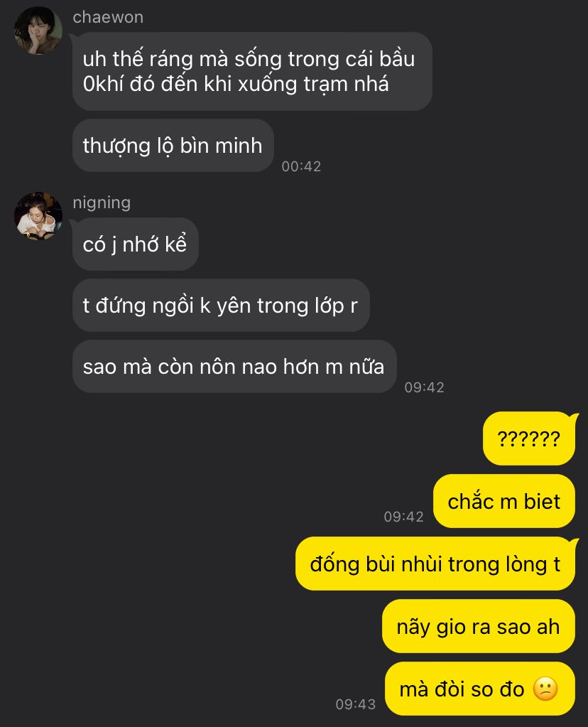Tap the word 'Okhí' in chaewon's message
The height and width of the screenshot is (727, 588).
pyautogui.click(x=102, y=84)
